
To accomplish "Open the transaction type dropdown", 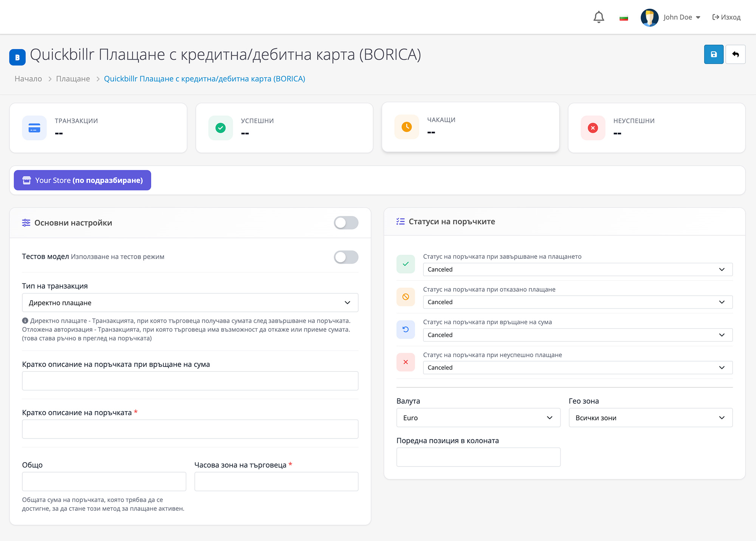I will pos(190,303).
